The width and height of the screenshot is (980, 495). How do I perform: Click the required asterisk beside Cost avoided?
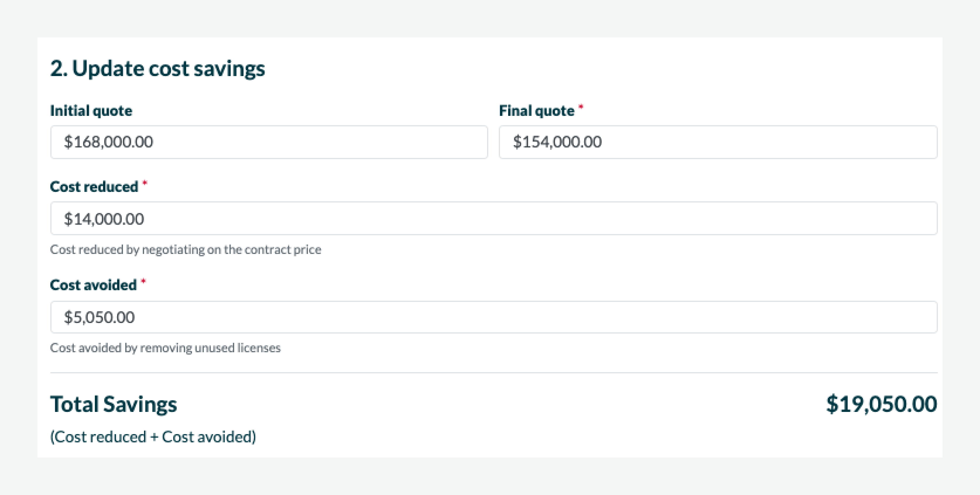click(x=143, y=281)
